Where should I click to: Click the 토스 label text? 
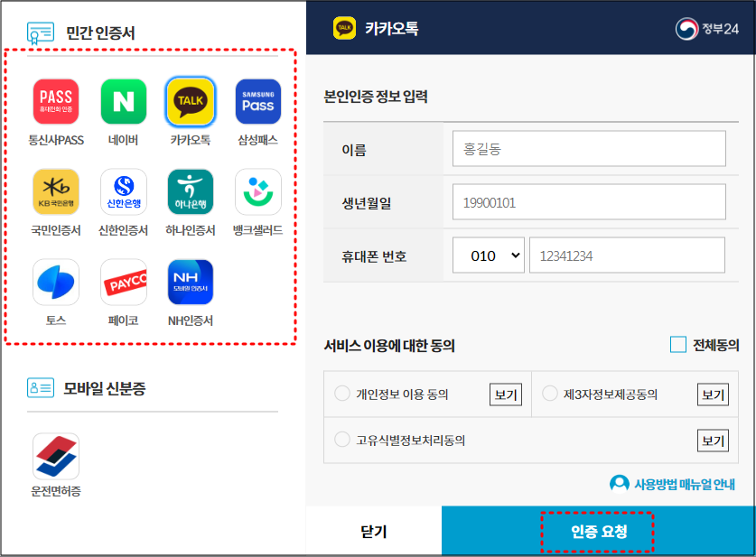pos(56,320)
